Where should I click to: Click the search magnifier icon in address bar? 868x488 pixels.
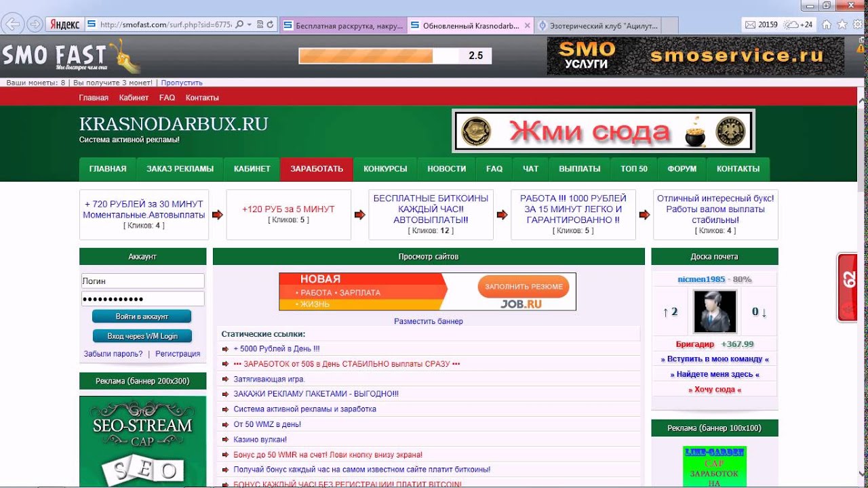(241, 24)
